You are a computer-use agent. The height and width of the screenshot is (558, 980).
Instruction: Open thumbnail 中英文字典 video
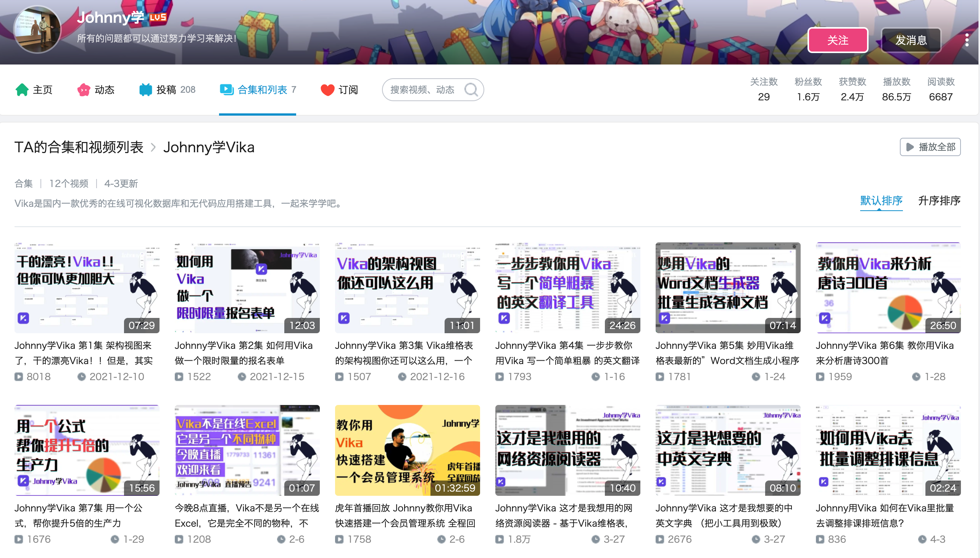(x=728, y=450)
